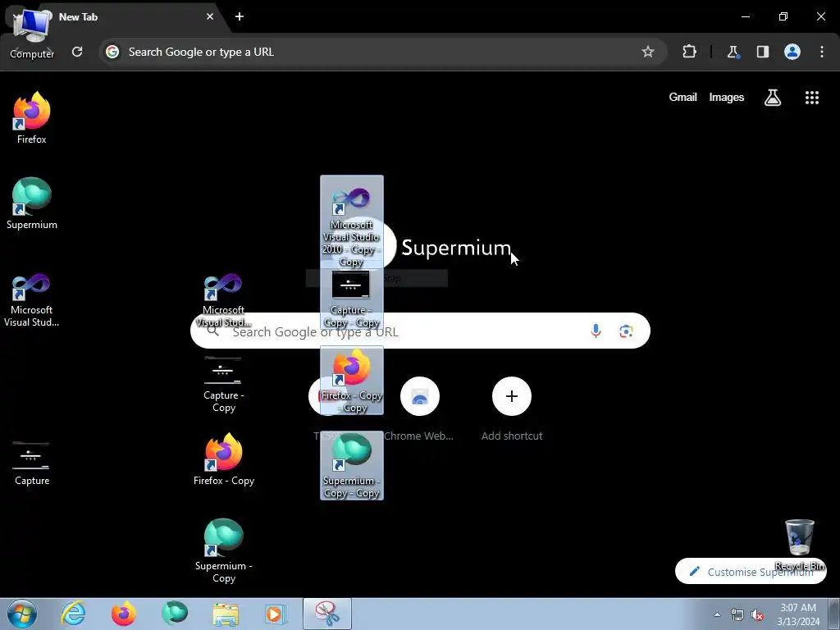Open the profile avatar menu
The height and width of the screenshot is (630, 840).
792,52
